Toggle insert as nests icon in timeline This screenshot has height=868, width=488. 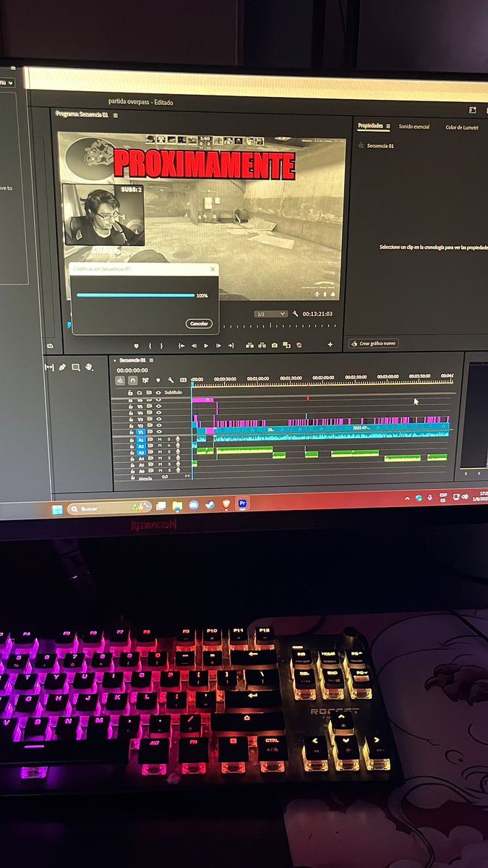121,380
